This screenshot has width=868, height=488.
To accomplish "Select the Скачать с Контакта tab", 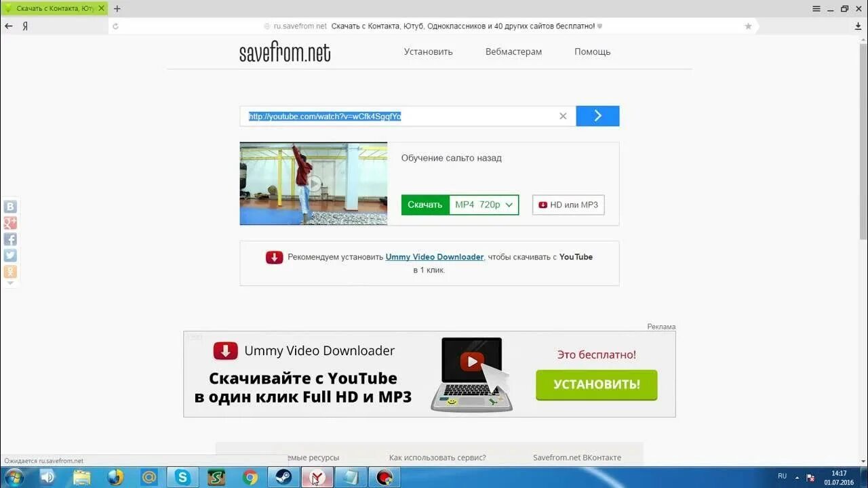I will tap(54, 9).
